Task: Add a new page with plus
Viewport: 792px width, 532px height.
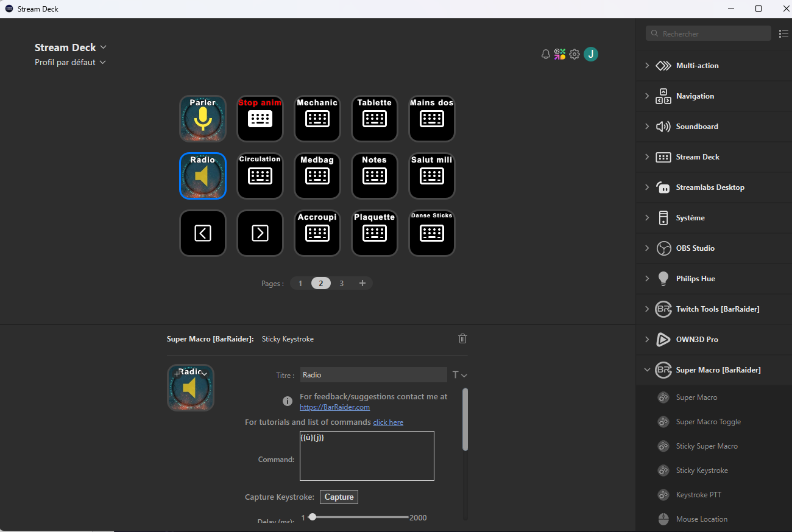Action: 362,283
